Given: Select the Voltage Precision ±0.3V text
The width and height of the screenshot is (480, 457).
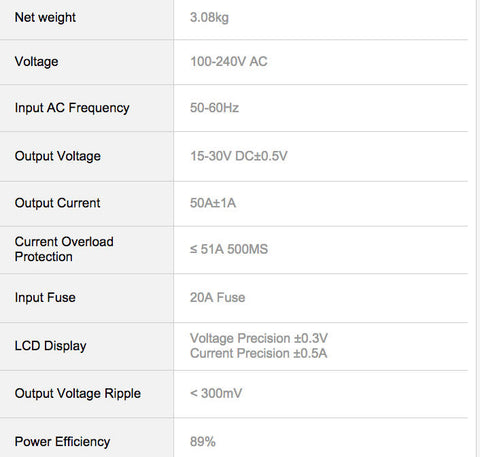Looking at the screenshot, I should click(x=259, y=338).
